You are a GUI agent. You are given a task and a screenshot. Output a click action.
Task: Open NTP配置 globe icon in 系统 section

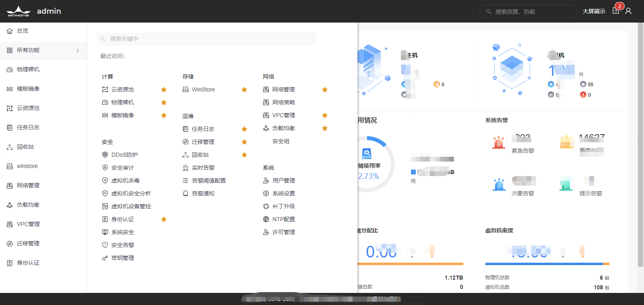tap(266, 219)
